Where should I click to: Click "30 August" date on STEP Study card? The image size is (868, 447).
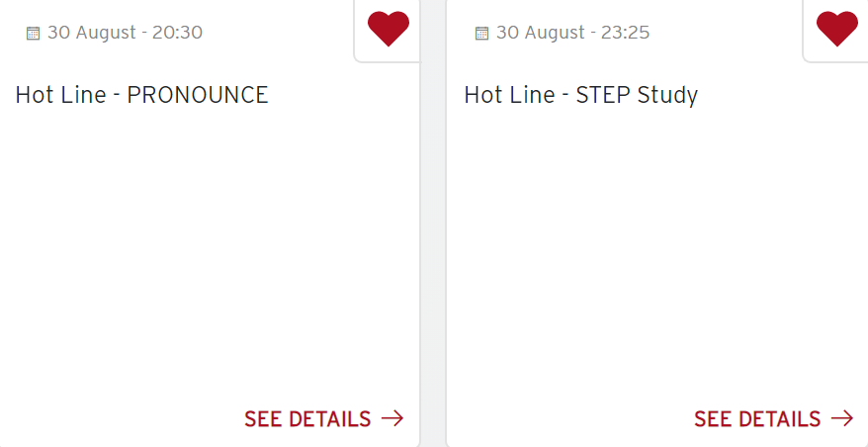click(540, 33)
